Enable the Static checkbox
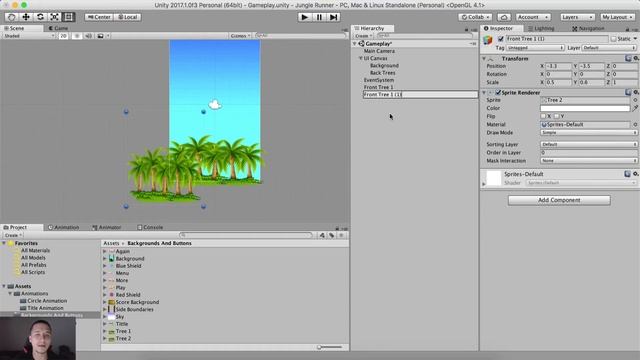640x360 pixels. click(x=613, y=39)
